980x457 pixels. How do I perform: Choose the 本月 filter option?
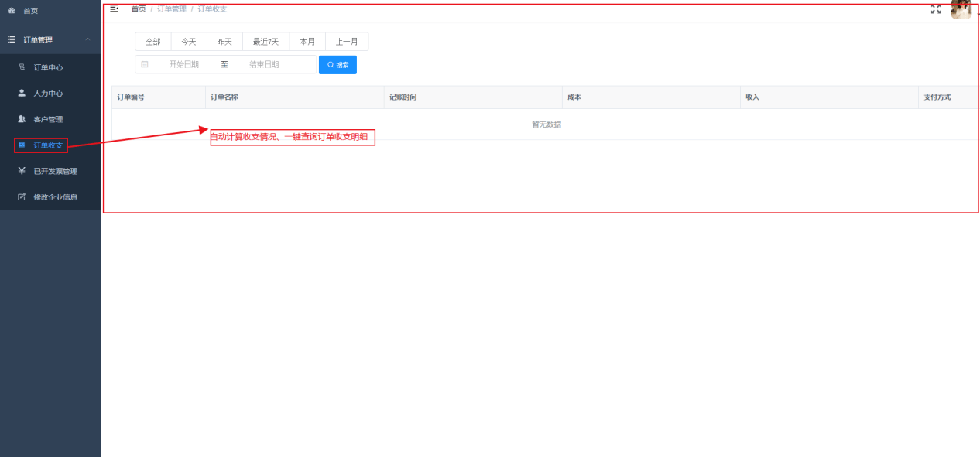(307, 42)
